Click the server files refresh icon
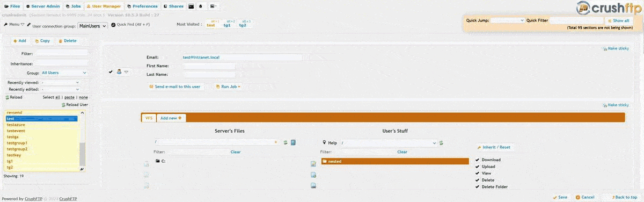This screenshot has width=644, height=202. 286,142
